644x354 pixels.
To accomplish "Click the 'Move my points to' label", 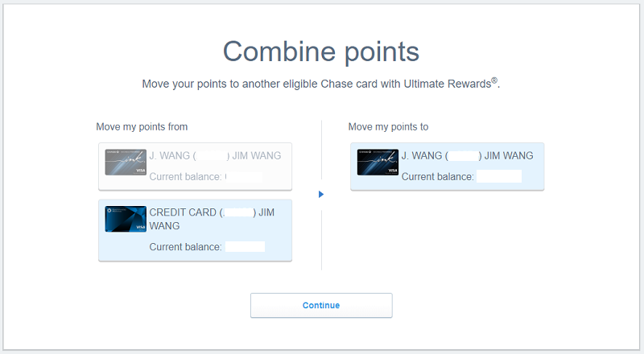I will [388, 127].
